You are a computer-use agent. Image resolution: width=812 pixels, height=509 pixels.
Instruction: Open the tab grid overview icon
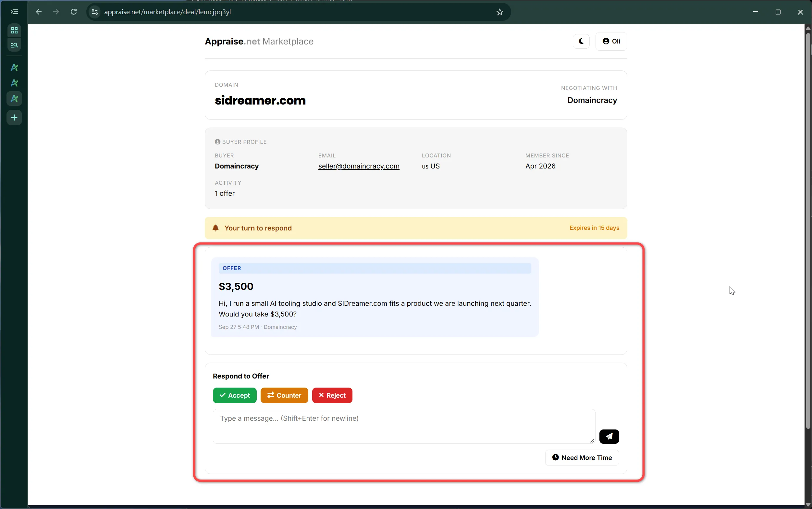[x=14, y=31]
